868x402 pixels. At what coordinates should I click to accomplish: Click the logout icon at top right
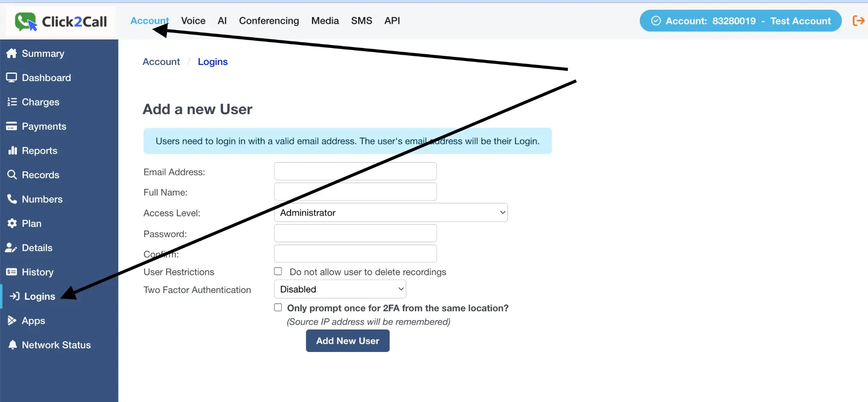[859, 20]
